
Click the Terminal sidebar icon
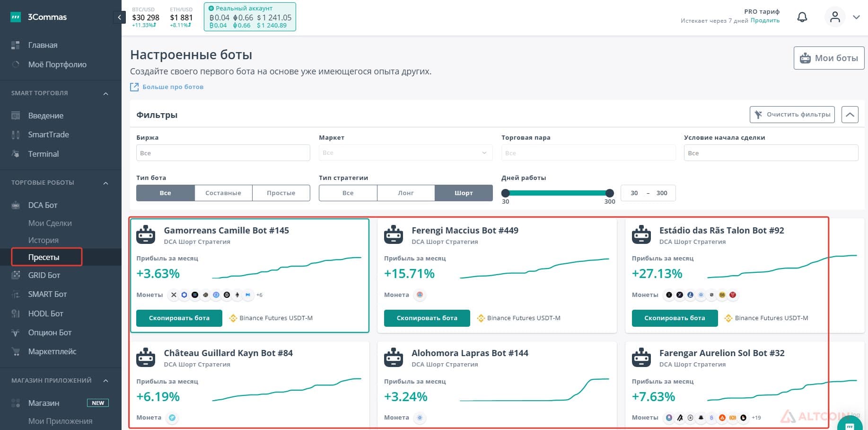[x=16, y=154]
